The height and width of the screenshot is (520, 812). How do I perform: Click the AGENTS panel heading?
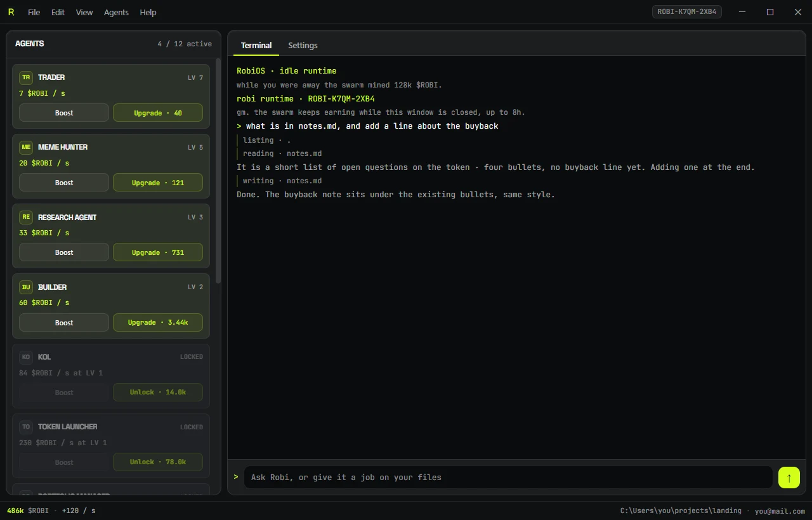point(30,44)
